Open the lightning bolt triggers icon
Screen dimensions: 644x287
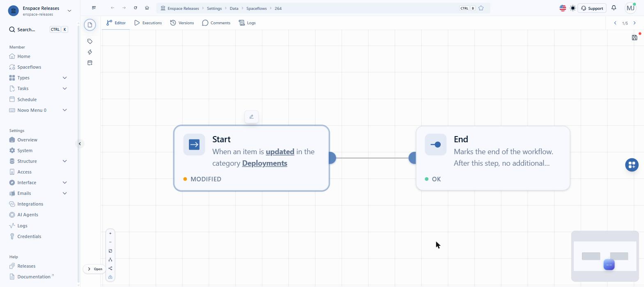pos(90,52)
